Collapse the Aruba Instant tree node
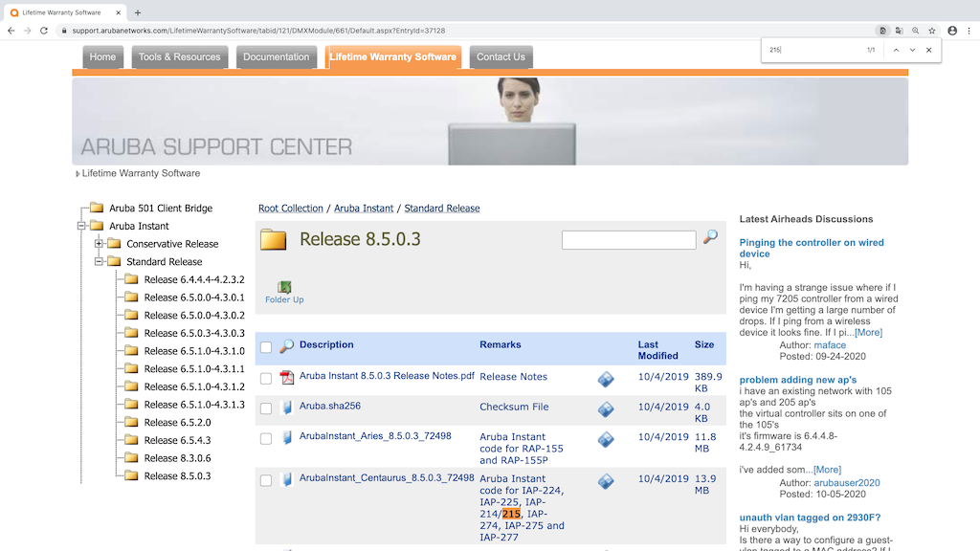Viewport: 980px width, 551px height. click(81, 227)
